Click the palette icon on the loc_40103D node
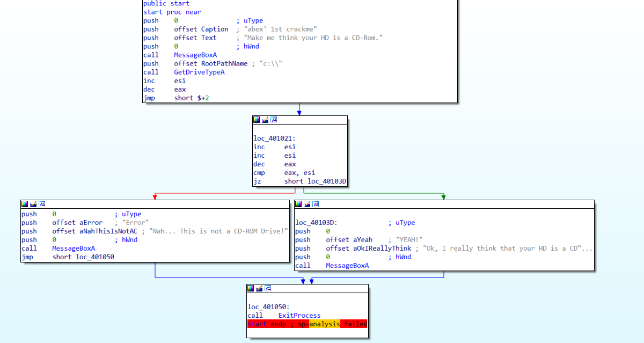This screenshot has width=644, height=343. coord(299,204)
